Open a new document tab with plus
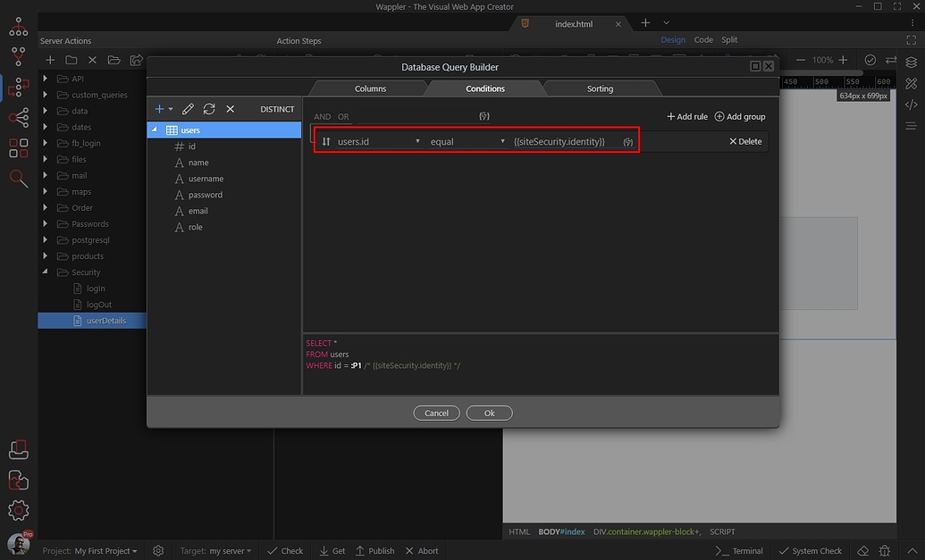925x560 pixels. [x=645, y=23]
